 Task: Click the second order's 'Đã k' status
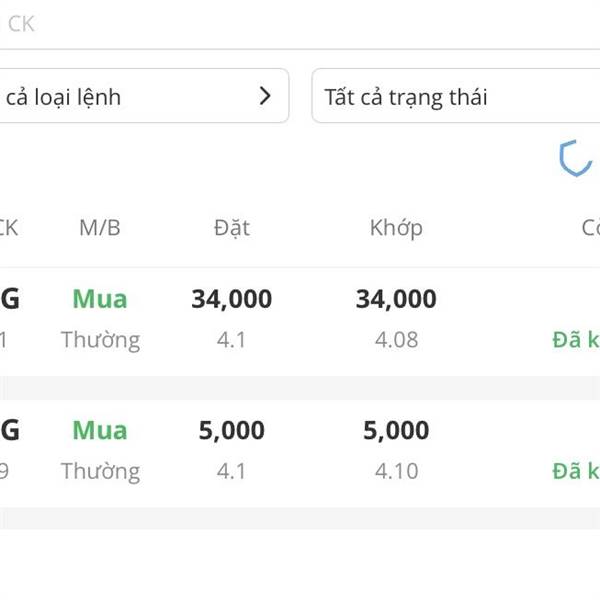[576, 471]
